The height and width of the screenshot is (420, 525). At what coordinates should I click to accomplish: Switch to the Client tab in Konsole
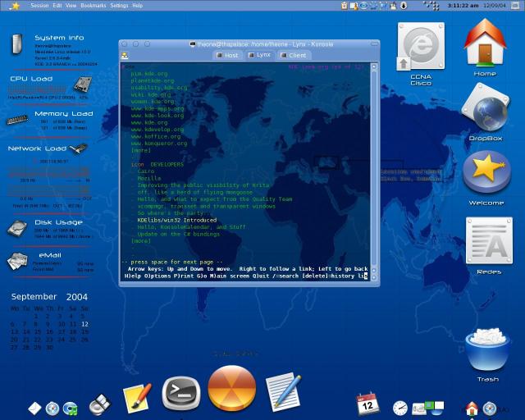click(x=294, y=55)
